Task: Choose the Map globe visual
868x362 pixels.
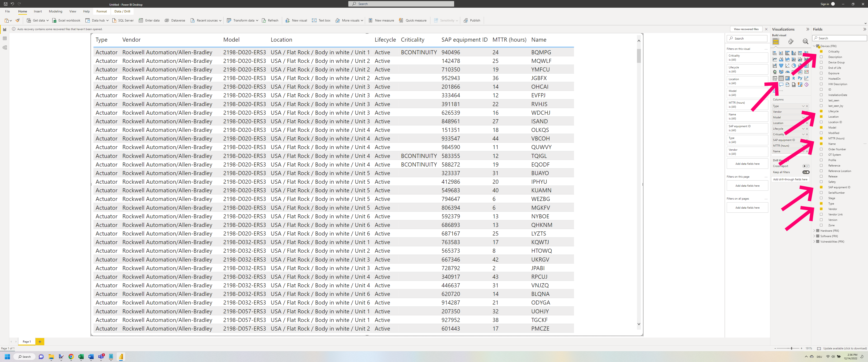Action: [775, 72]
